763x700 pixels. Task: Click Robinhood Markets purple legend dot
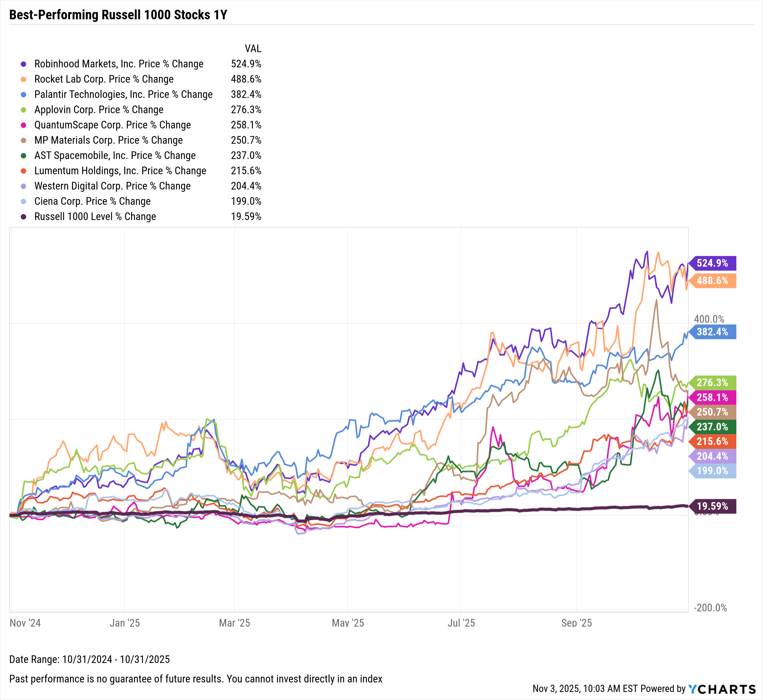[24, 64]
